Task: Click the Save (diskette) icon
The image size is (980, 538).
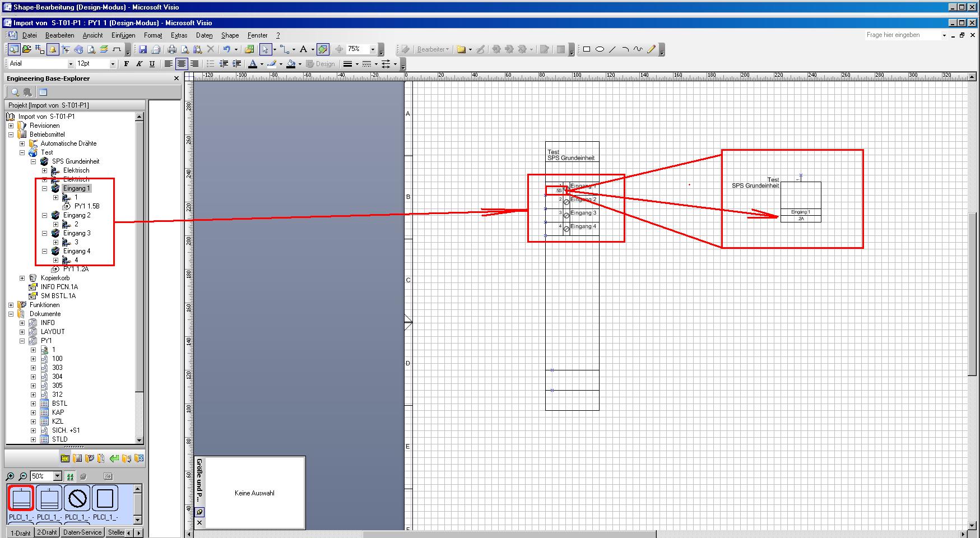Action: (x=143, y=49)
